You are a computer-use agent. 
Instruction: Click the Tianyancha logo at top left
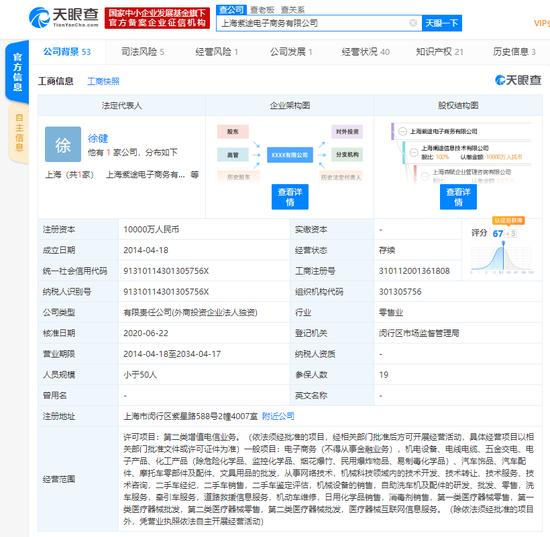click(x=63, y=18)
